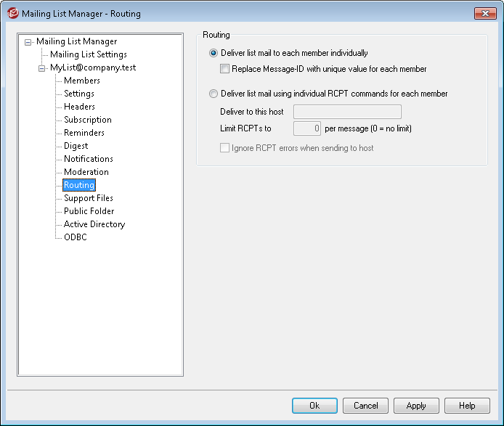Collapse the Mailing List Manager tree node
504x426 pixels.
[28, 42]
